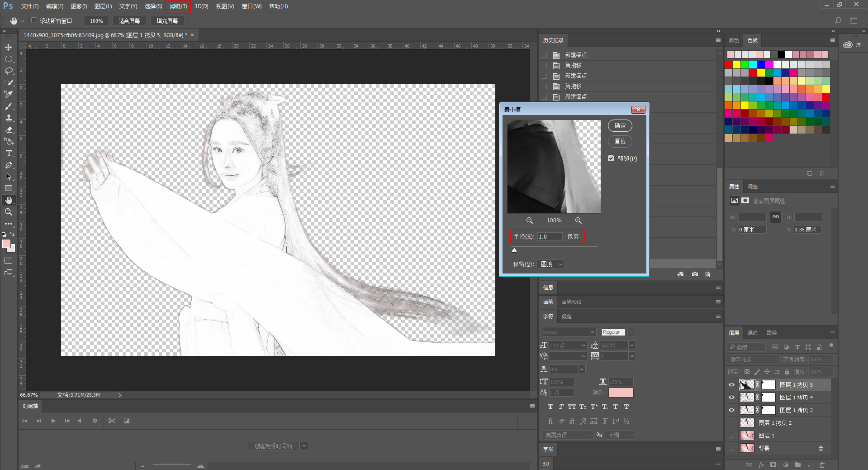Toggle Faux Bold text style button

click(550, 407)
